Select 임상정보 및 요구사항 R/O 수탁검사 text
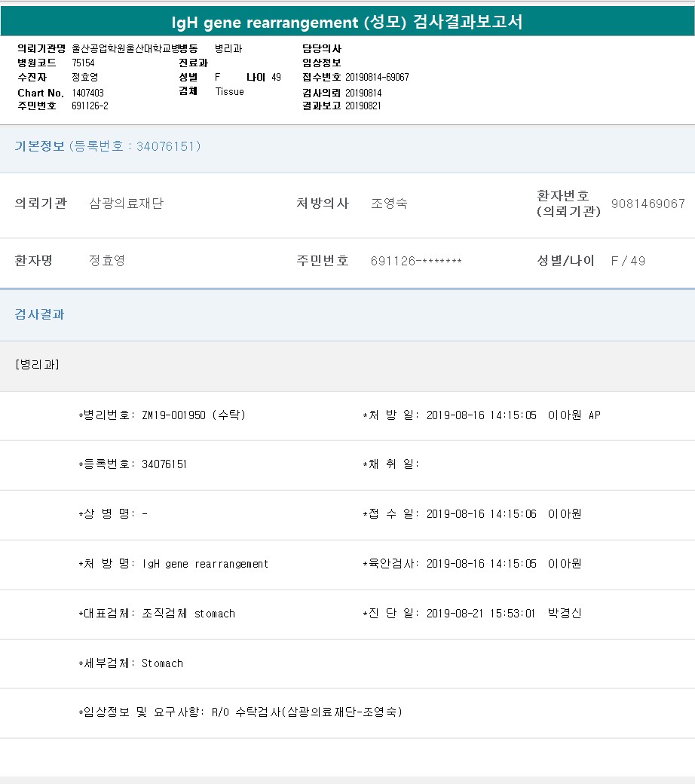Viewport: 695px width, 784px height. 240,712
